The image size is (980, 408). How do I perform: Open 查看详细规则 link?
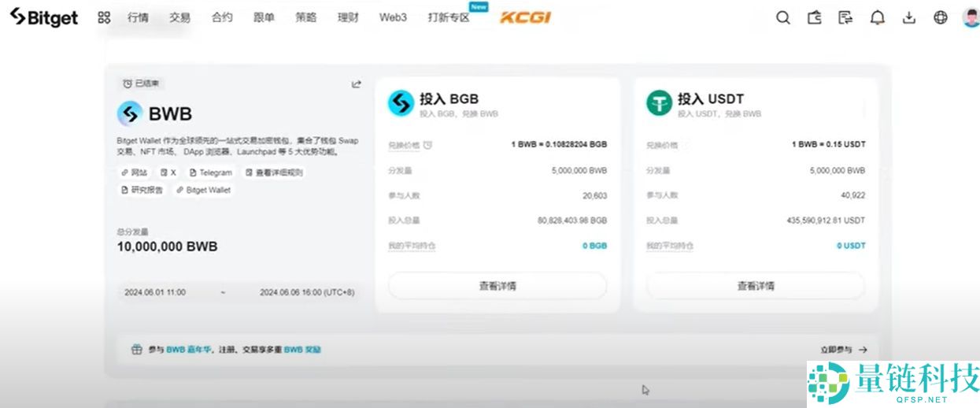click(x=274, y=172)
